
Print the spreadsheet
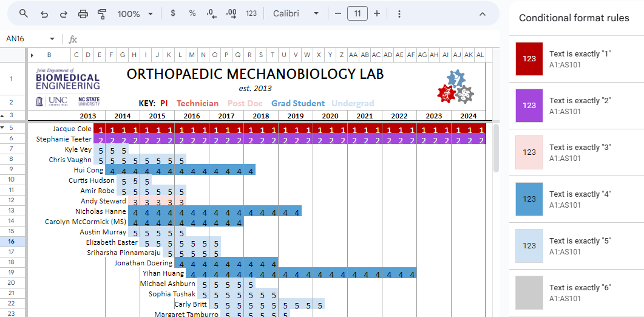coord(83,13)
